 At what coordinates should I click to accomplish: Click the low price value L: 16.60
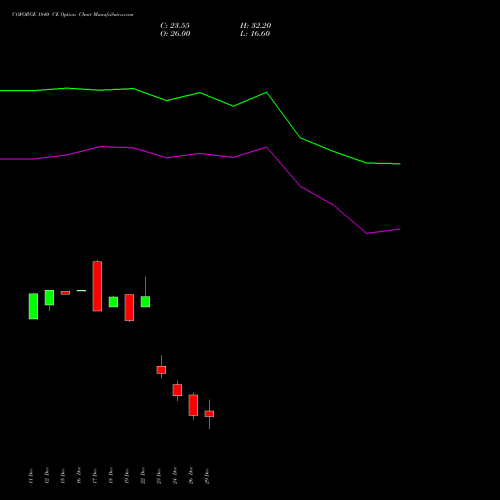(255, 34)
